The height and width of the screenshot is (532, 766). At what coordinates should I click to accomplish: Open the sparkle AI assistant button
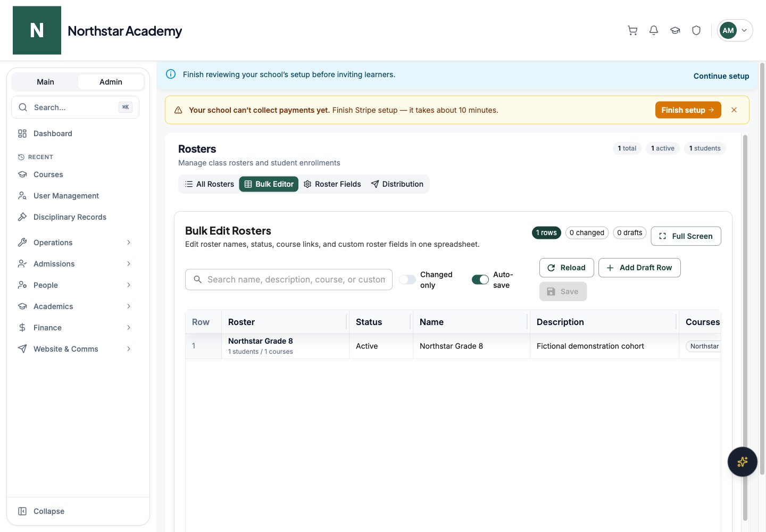(742, 462)
